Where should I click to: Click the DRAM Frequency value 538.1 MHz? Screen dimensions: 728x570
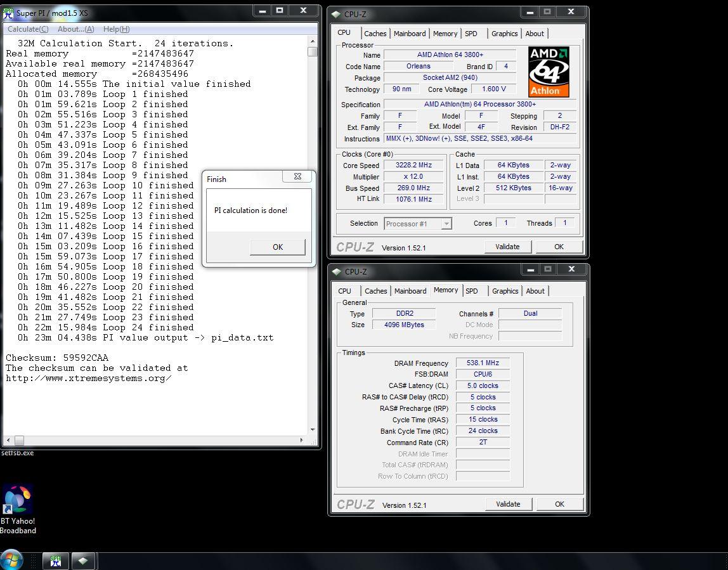pyautogui.click(x=483, y=363)
